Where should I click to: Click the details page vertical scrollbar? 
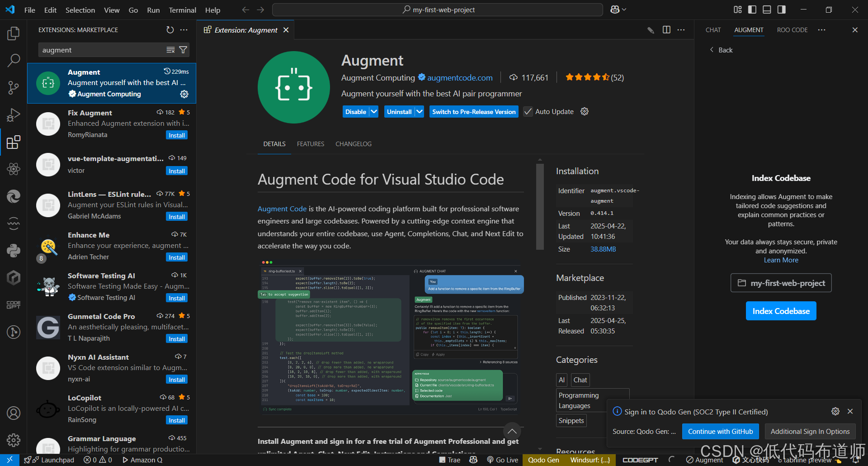(x=540, y=206)
